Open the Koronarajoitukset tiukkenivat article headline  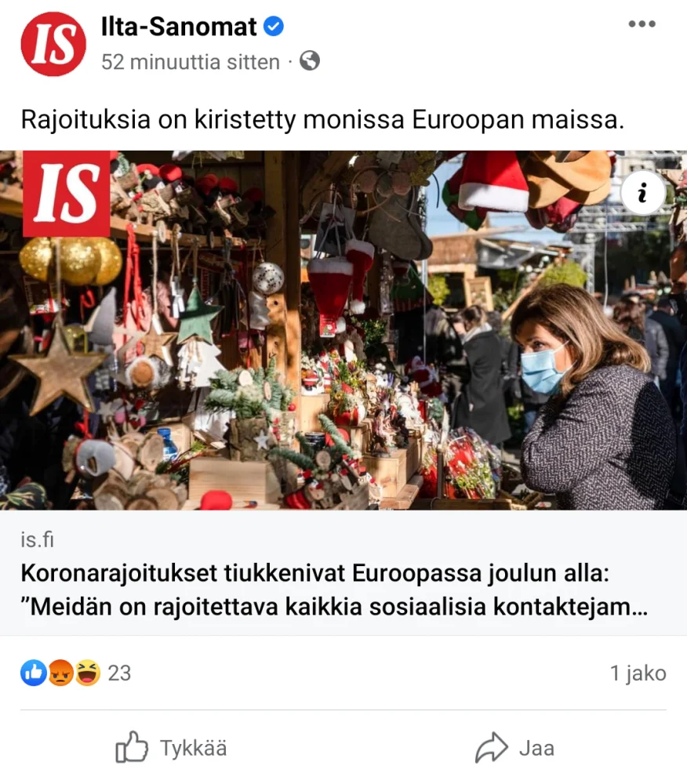tap(334, 590)
